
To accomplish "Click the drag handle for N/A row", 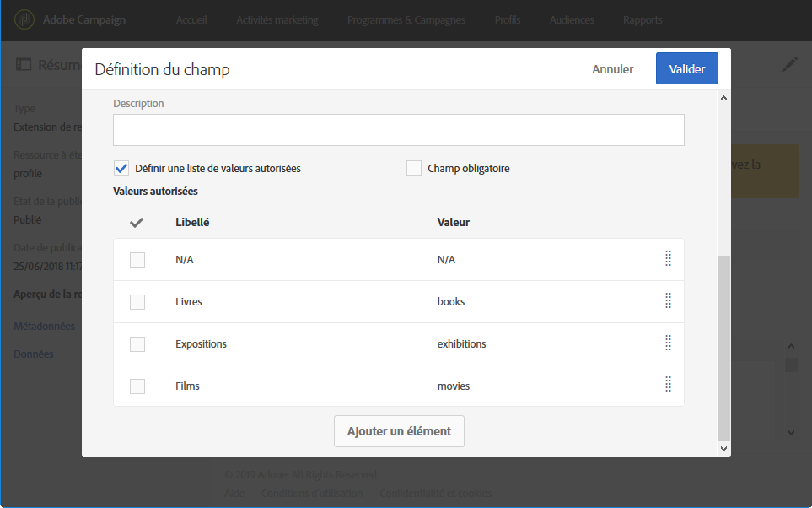I will (x=668, y=259).
